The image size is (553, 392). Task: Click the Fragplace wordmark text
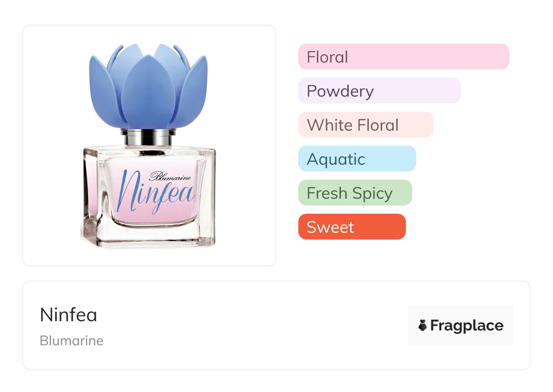point(467,325)
